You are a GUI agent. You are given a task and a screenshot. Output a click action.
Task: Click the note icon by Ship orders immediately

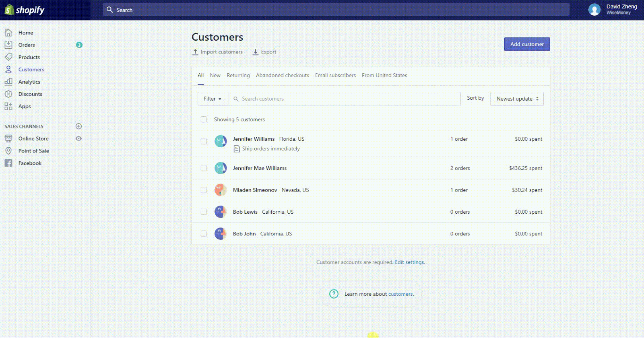click(237, 149)
